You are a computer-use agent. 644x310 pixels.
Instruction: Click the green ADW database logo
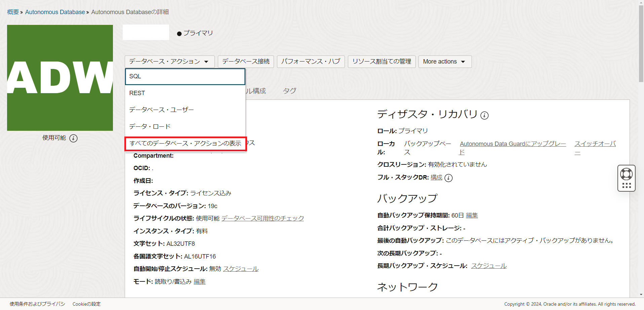(x=60, y=78)
